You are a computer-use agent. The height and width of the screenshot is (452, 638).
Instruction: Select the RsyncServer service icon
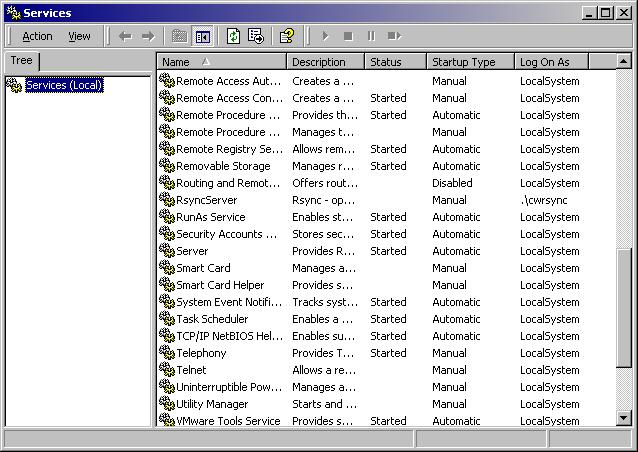point(167,200)
